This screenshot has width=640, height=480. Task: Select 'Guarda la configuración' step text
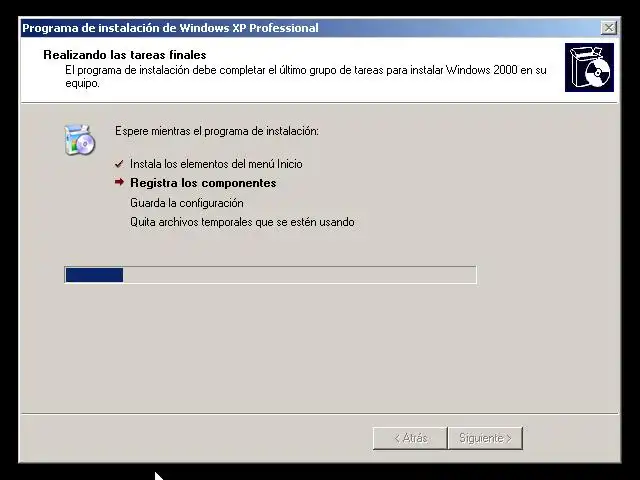click(x=187, y=203)
